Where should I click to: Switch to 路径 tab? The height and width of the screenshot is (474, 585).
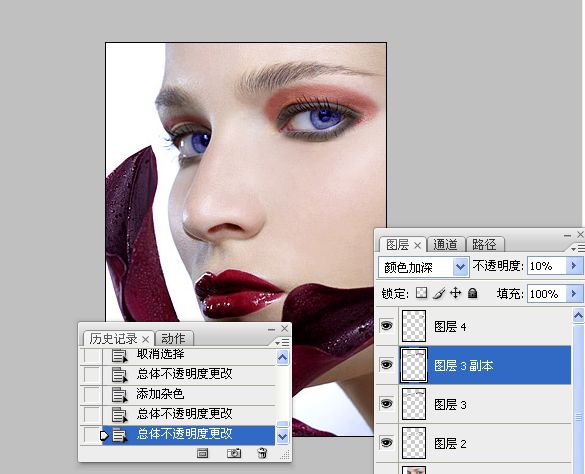click(484, 245)
